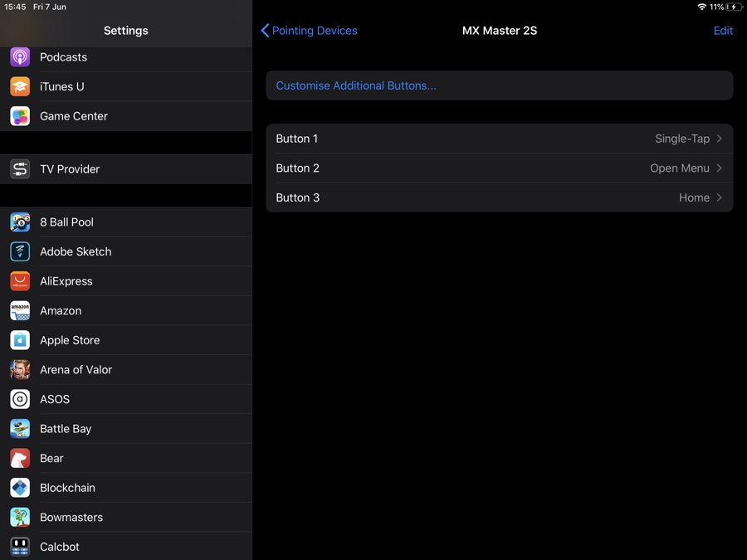Open TV Provider settings
Image resolution: width=747 pixels, height=560 pixels.
point(126,169)
